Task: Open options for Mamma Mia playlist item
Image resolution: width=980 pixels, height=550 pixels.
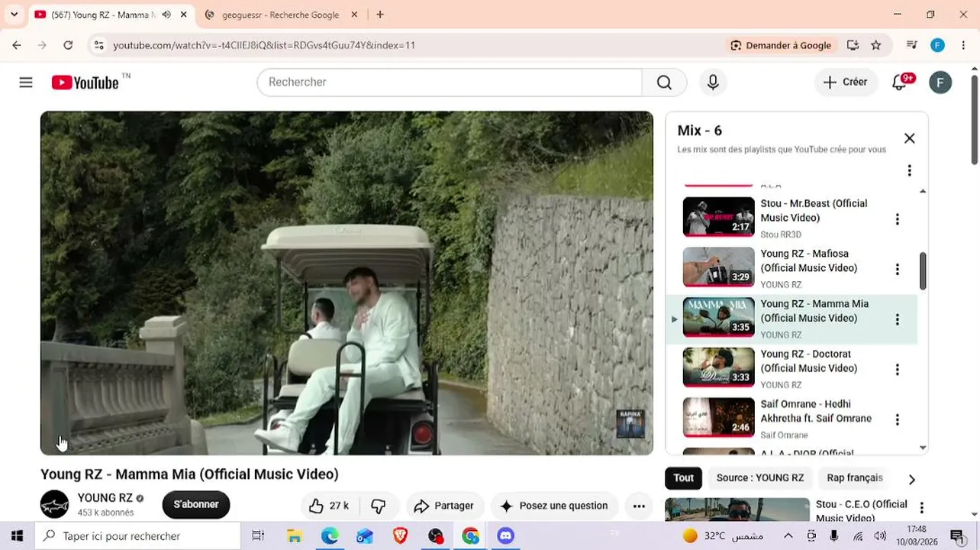Action: pos(897,319)
